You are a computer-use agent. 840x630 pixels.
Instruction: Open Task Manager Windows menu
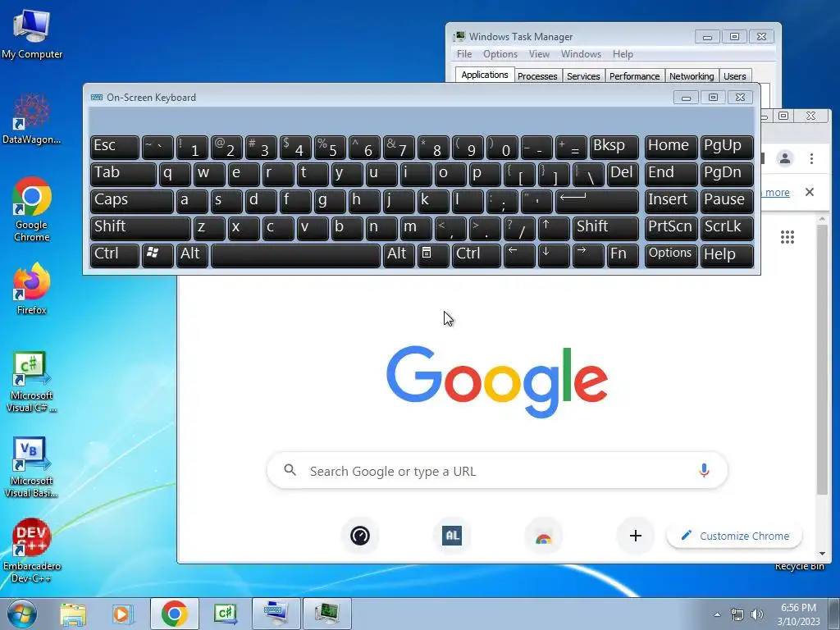(x=581, y=54)
